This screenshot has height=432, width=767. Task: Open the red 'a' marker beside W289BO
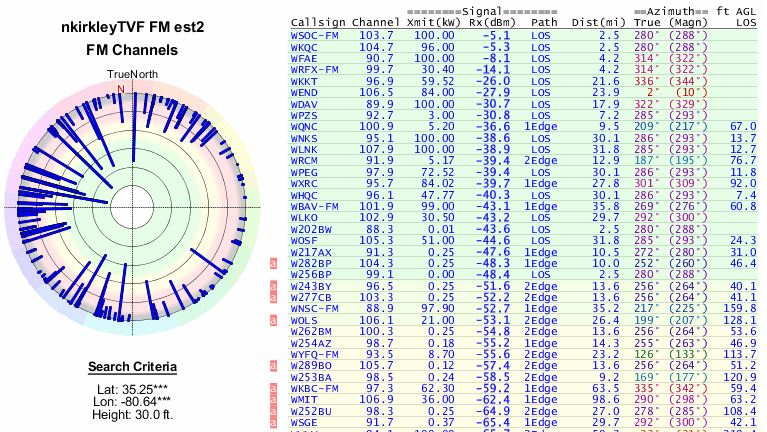click(271, 366)
